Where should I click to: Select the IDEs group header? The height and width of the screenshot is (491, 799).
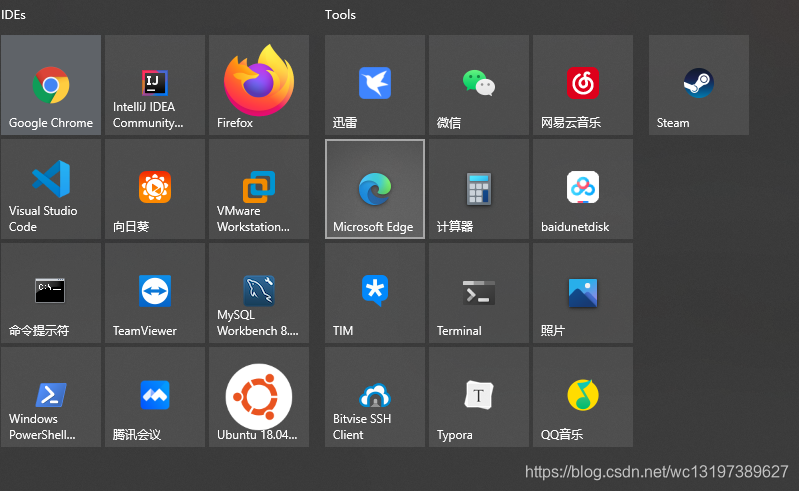(x=13, y=15)
